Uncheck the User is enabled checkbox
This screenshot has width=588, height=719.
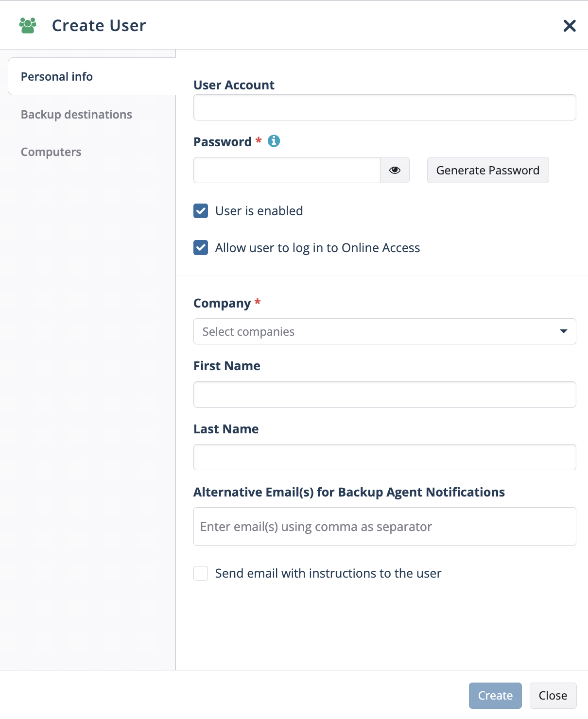click(x=201, y=211)
